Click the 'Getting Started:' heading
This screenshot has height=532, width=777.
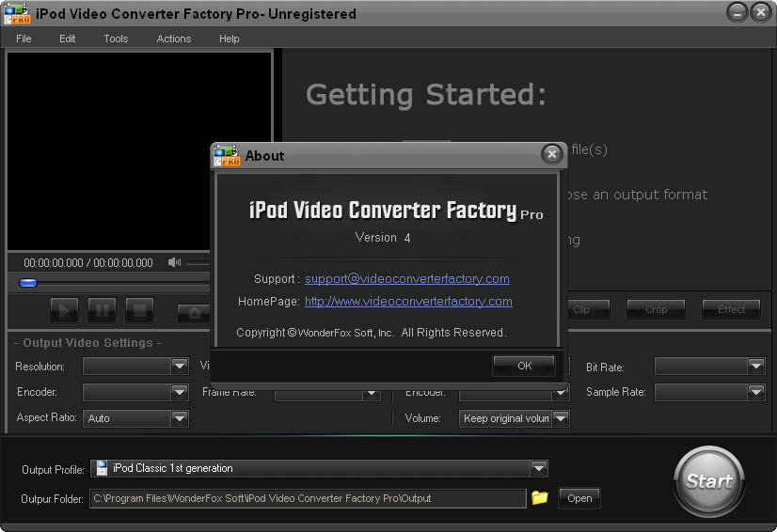pos(426,94)
